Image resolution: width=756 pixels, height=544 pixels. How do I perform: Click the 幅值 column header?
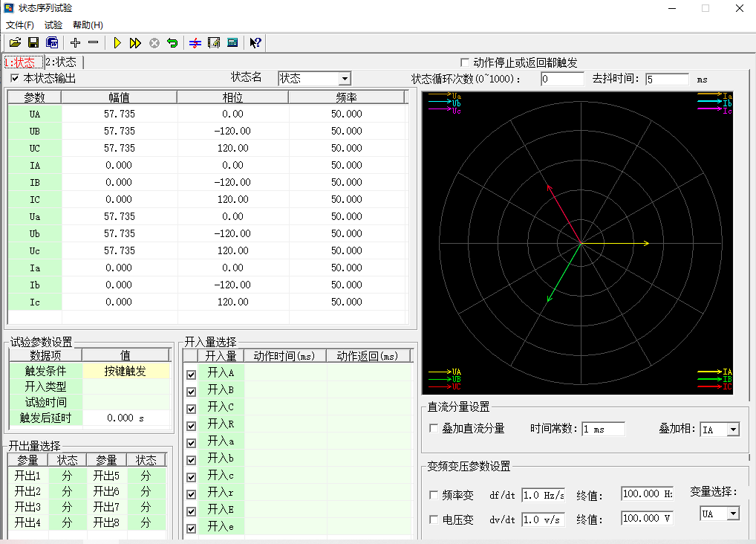[x=119, y=97]
